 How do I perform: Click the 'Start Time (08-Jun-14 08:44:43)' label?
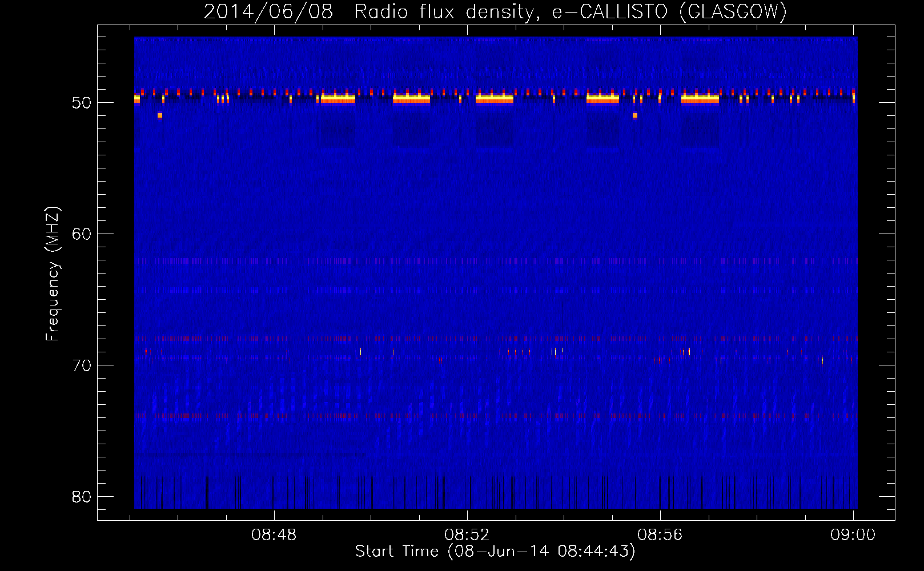click(495, 552)
